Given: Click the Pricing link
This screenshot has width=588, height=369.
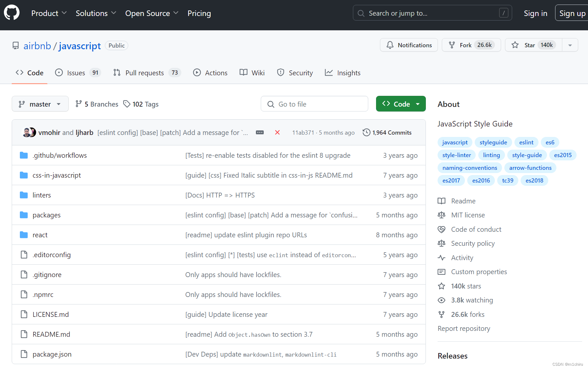Looking at the screenshot, I should pos(199,13).
